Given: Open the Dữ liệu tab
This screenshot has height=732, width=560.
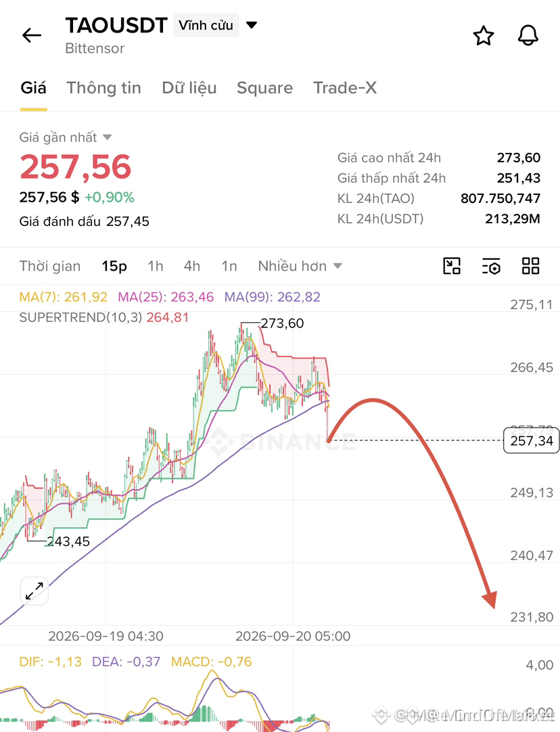Looking at the screenshot, I should click(x=189, y=88).
